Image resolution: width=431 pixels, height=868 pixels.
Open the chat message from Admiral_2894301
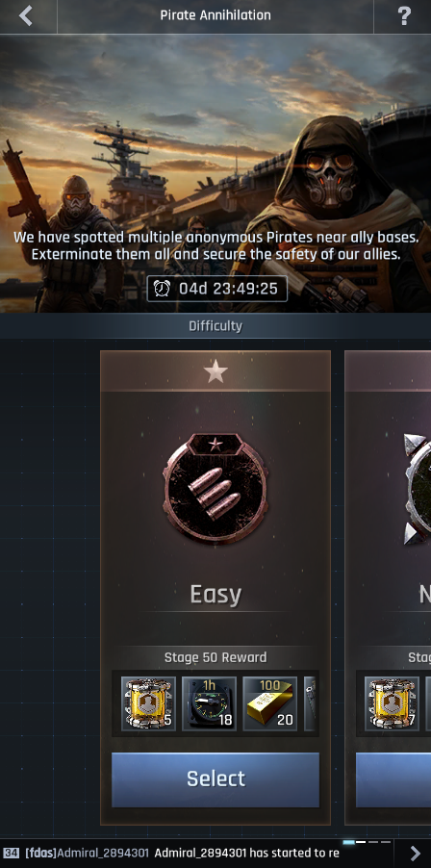pyautogui.click(x=183, y=853)
